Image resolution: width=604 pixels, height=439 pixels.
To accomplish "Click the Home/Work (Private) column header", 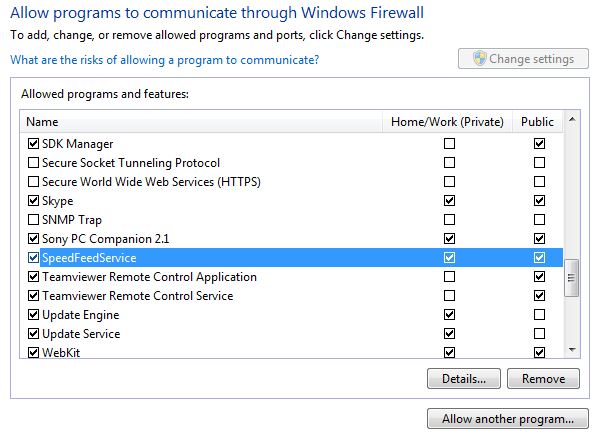I will click(447, 122).
